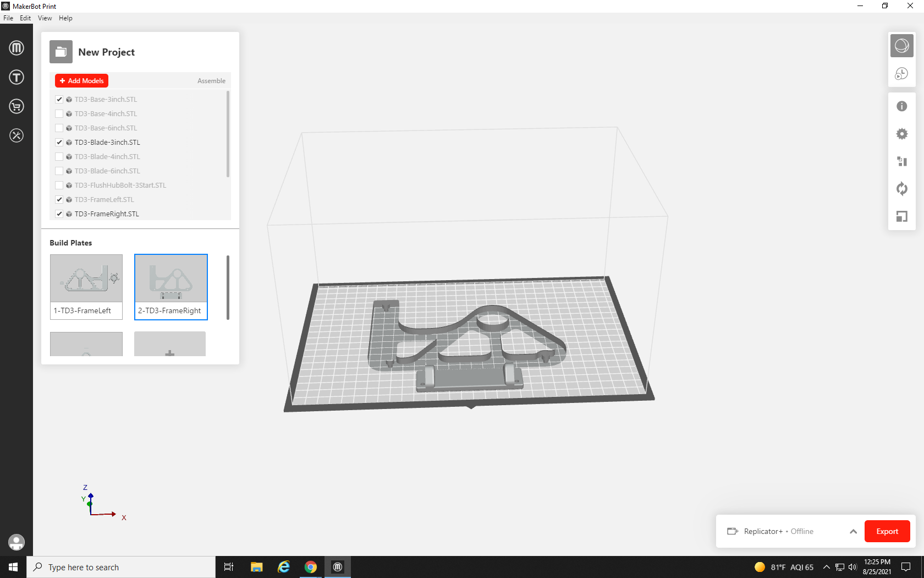This screenshot has width=924, height=578.
Task: Uncheck TD3-FrameRight.STL checkbox
Action: pos(59,214)
